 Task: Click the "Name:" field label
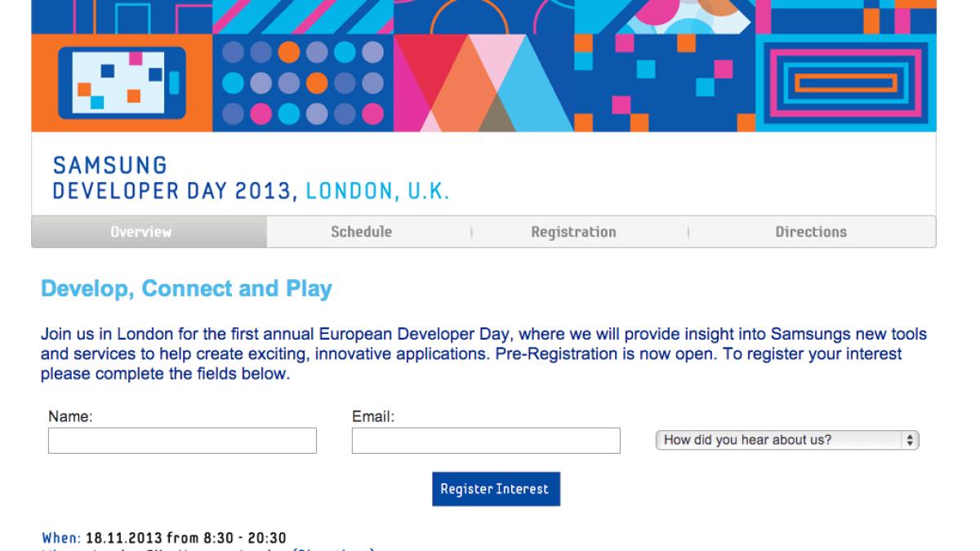click(x=70, y=416)
